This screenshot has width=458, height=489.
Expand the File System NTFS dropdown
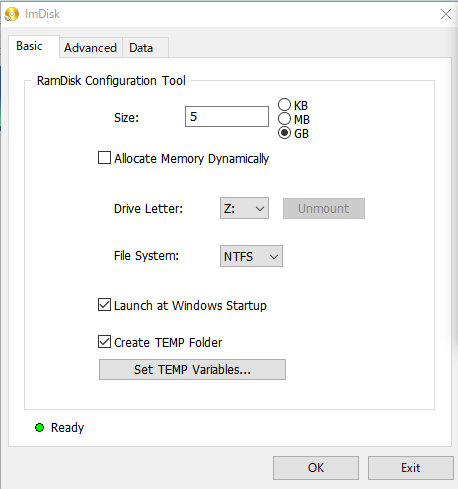click(x=251, y=256)
